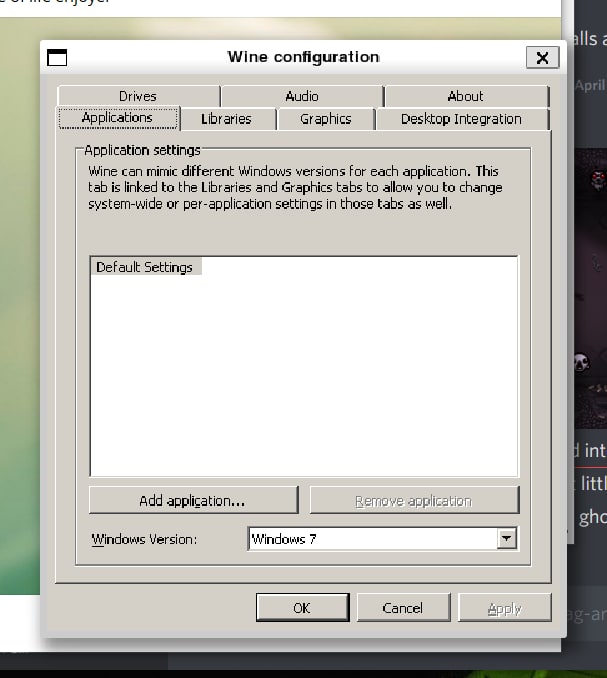Click the Windows Version label

click(144, 540)
